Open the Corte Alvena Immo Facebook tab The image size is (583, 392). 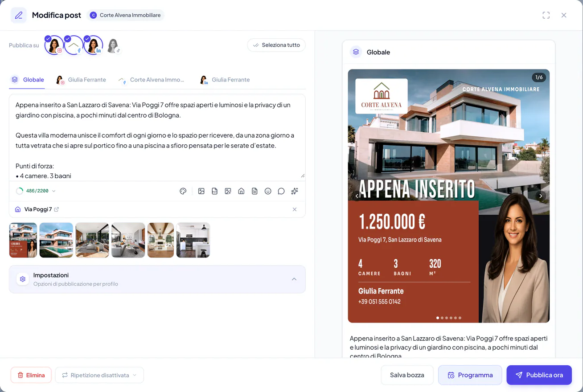151,80
